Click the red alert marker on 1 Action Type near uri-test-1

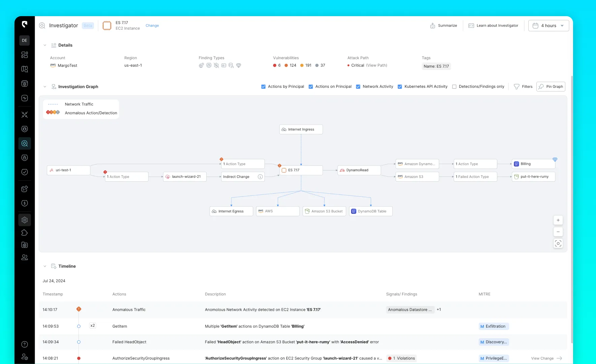tap(105, 172)
